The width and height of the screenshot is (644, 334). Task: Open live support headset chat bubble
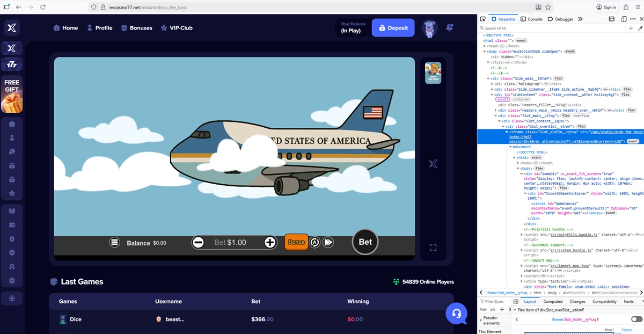coord(456,314)
